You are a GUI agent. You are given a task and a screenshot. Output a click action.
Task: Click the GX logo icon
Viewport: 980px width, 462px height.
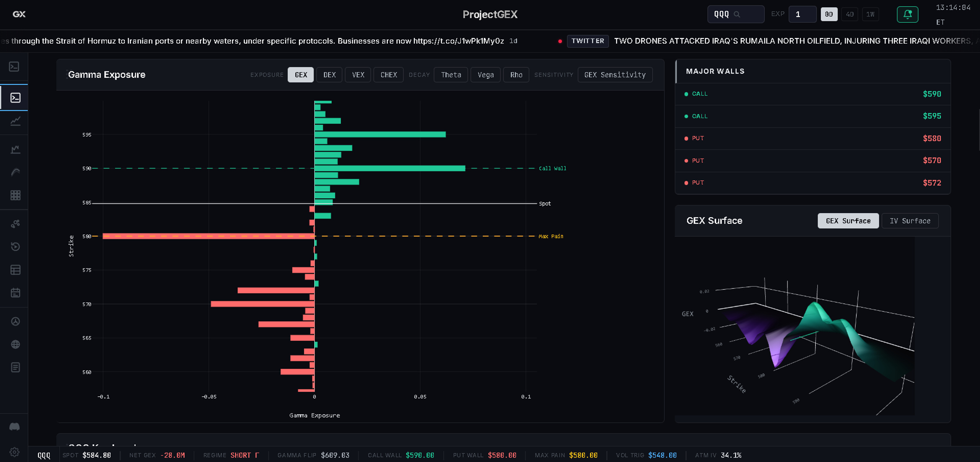click(19, 14)
